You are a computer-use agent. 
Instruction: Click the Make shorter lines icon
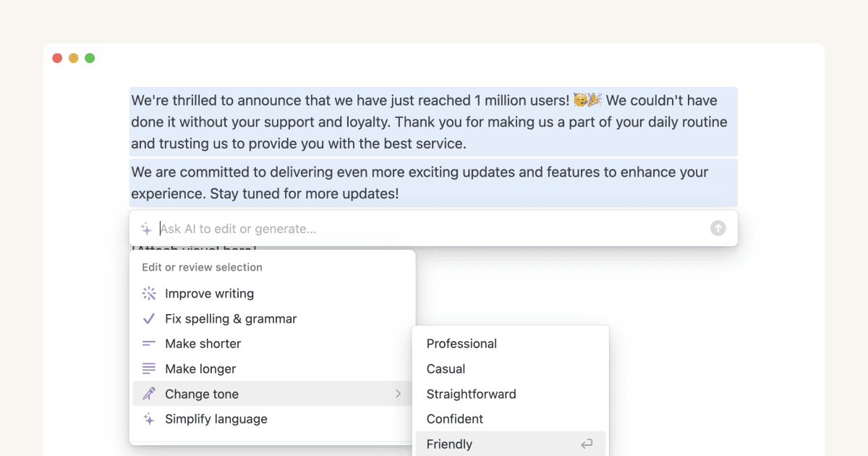(148, 343)
